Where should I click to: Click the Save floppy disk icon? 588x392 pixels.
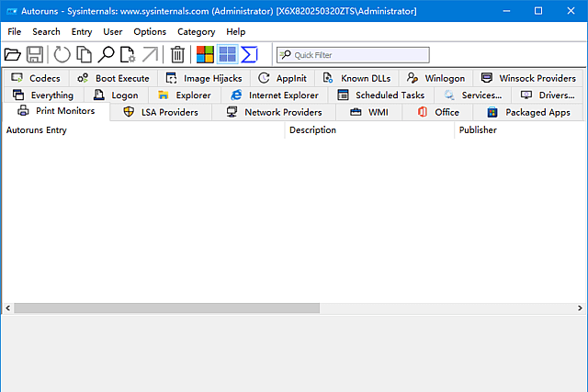click(35, 55)
